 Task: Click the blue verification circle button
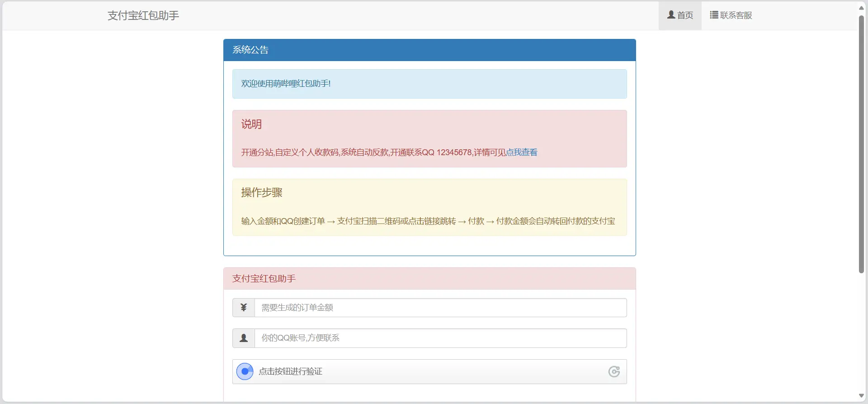coord(245,371)
